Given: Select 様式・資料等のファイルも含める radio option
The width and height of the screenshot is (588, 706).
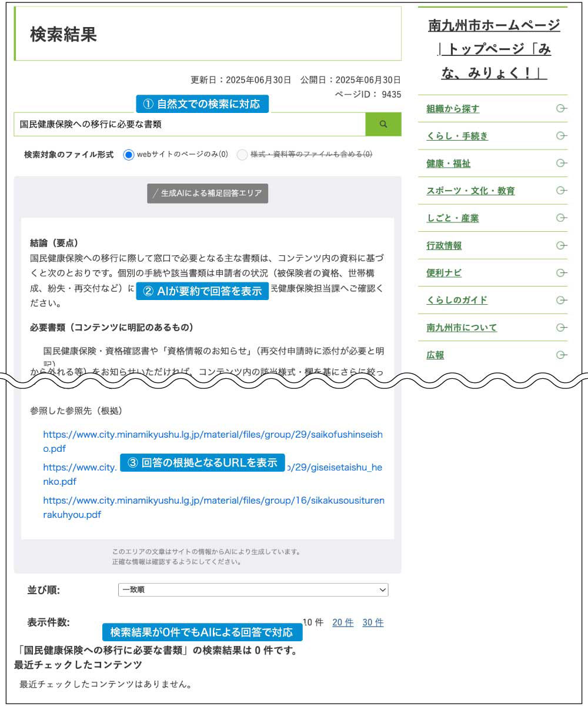Looking at the screenshot, I should (242, 155).
